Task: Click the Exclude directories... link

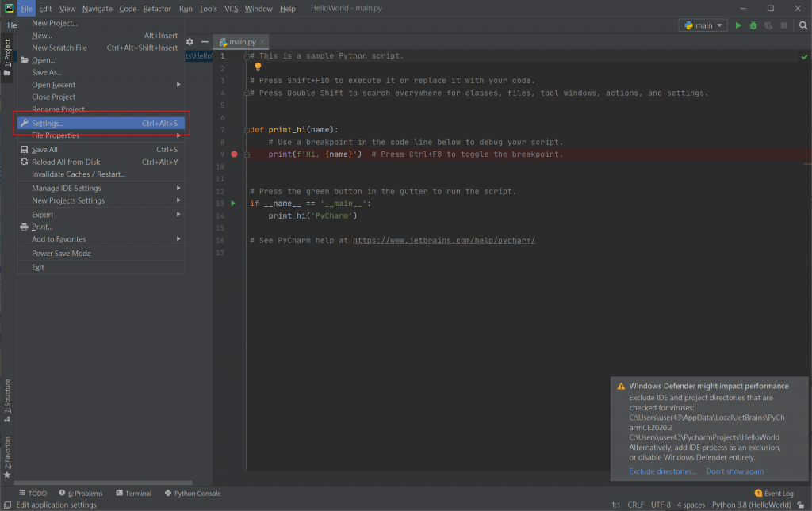Action: pos(662,471)
